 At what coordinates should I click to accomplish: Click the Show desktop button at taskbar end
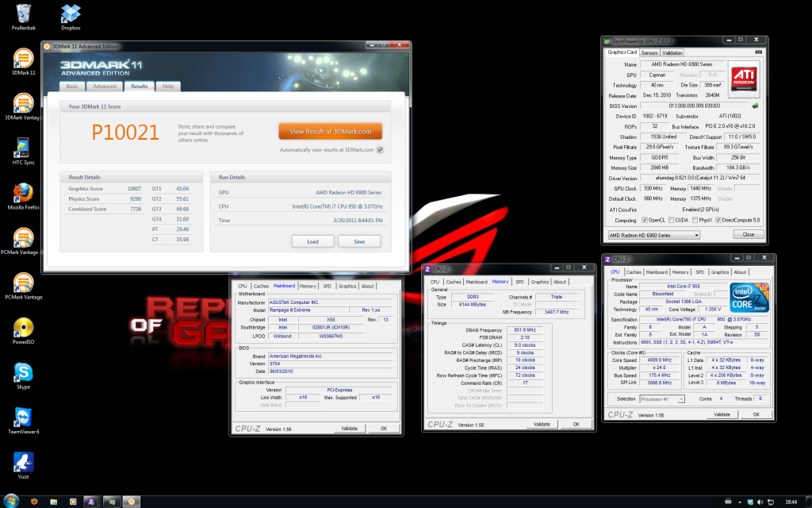point(808,502)
